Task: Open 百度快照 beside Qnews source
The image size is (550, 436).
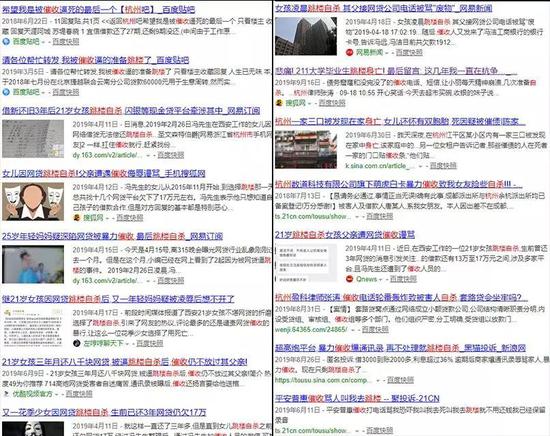Action: click(x=403, y=279)
